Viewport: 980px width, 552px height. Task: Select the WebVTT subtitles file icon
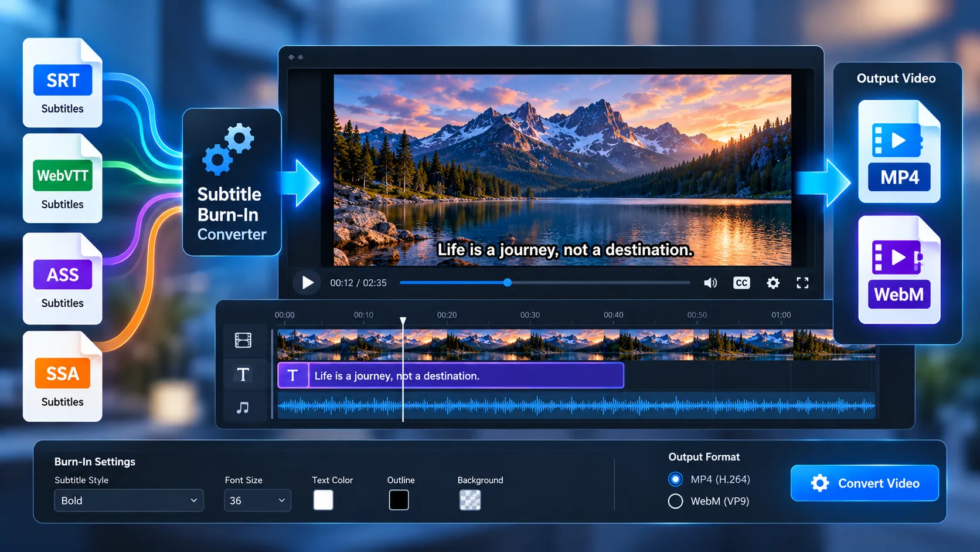pos(63,178)
